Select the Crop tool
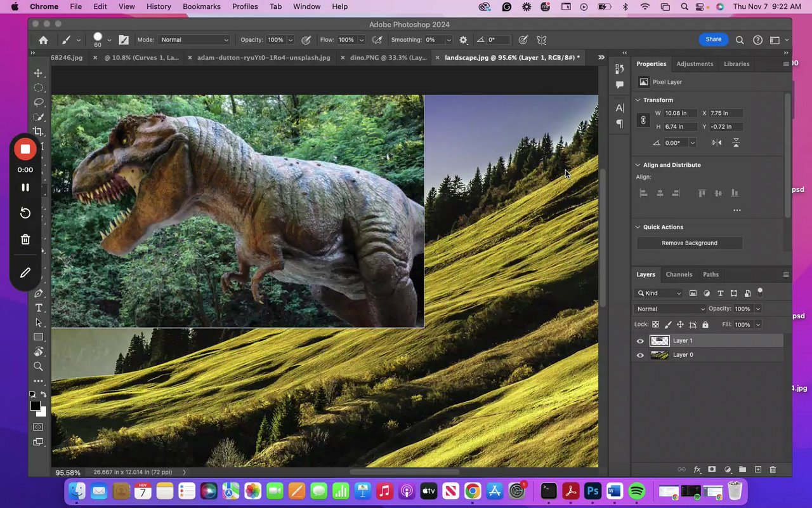Image resolution: width=812 pixels, height=508 pixels. tap(38, 131)
